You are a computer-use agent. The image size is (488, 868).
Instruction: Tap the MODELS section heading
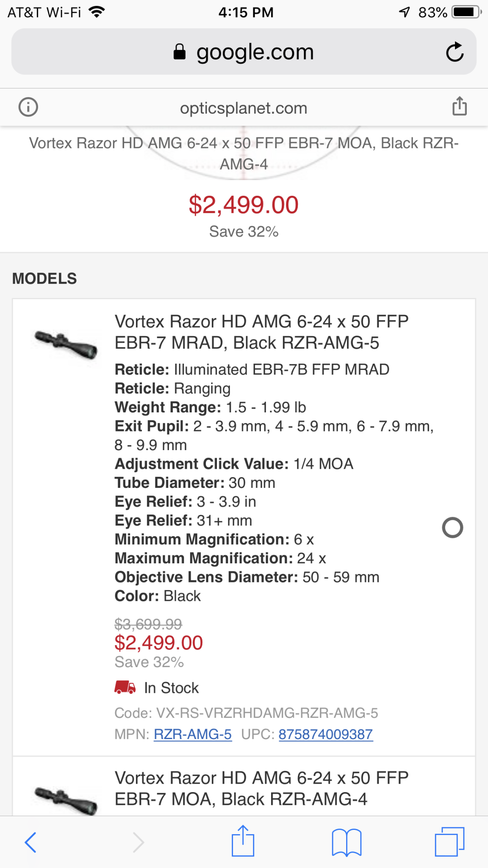44,278
